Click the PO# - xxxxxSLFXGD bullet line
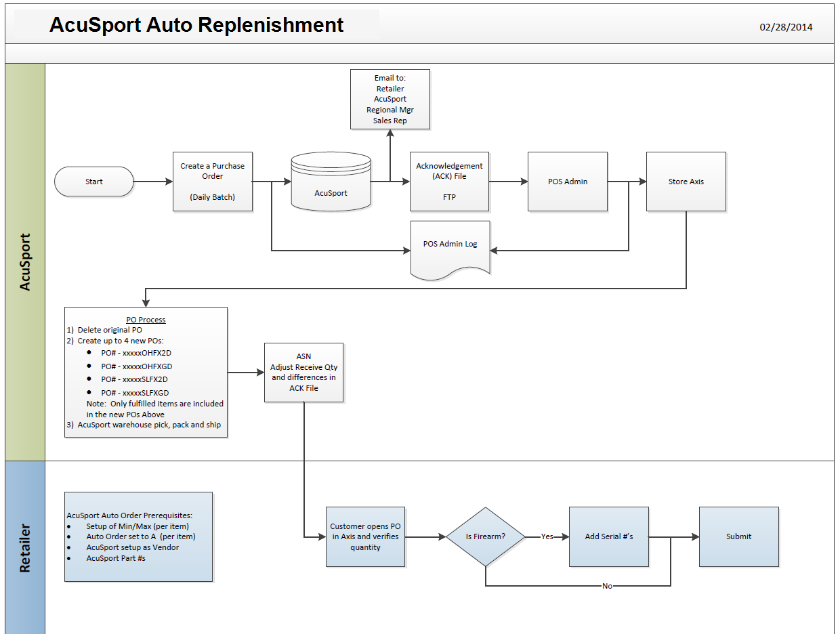The image size is (840, 634). (x=135, y=393)
